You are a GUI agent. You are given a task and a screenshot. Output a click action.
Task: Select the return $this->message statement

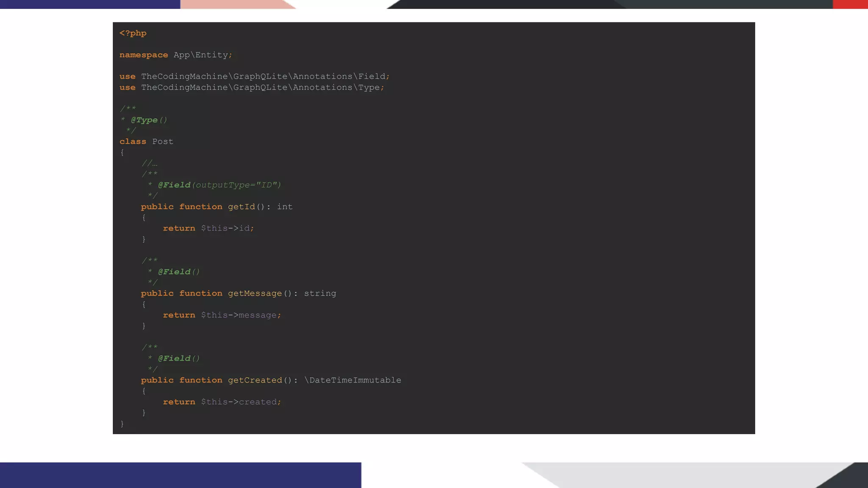point(222,315)
